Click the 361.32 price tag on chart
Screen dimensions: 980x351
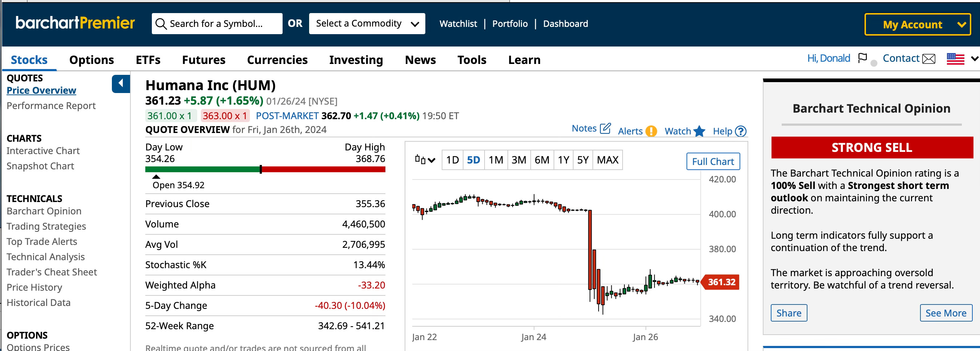click(720, 282)
